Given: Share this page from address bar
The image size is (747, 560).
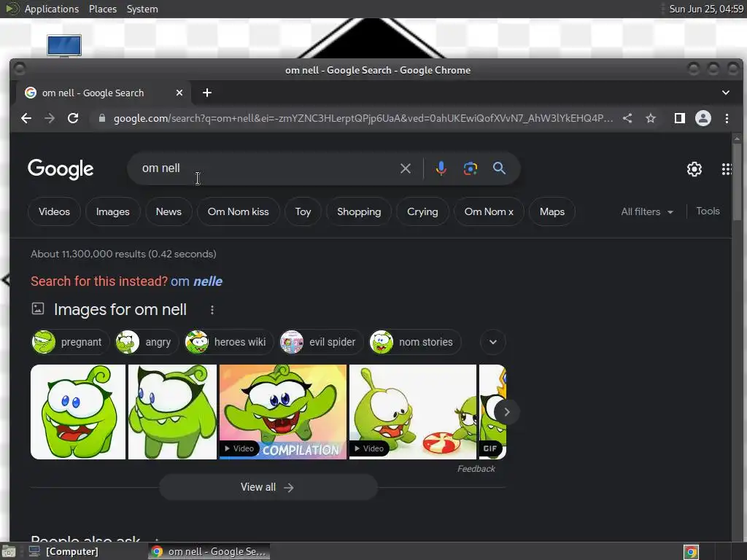Looking at the screenshot, I should coord(627,118).
